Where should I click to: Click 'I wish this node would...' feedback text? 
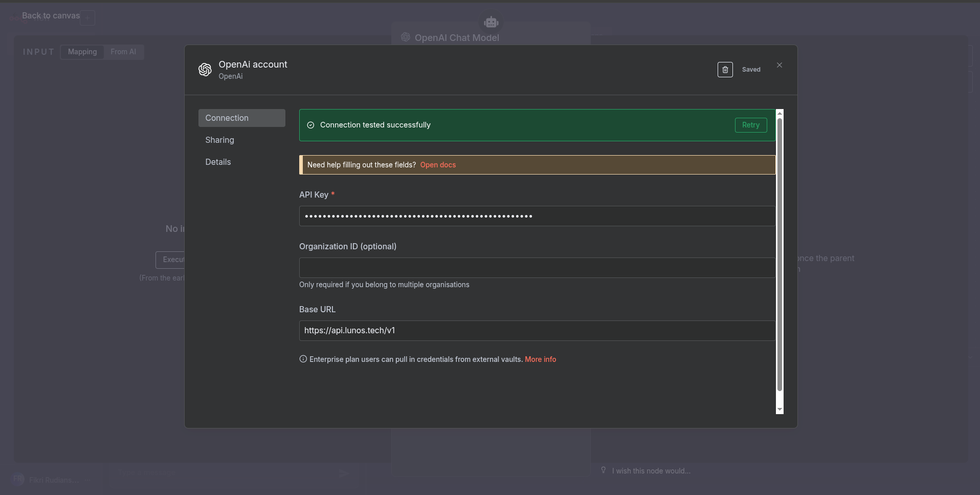coord(651,471)
